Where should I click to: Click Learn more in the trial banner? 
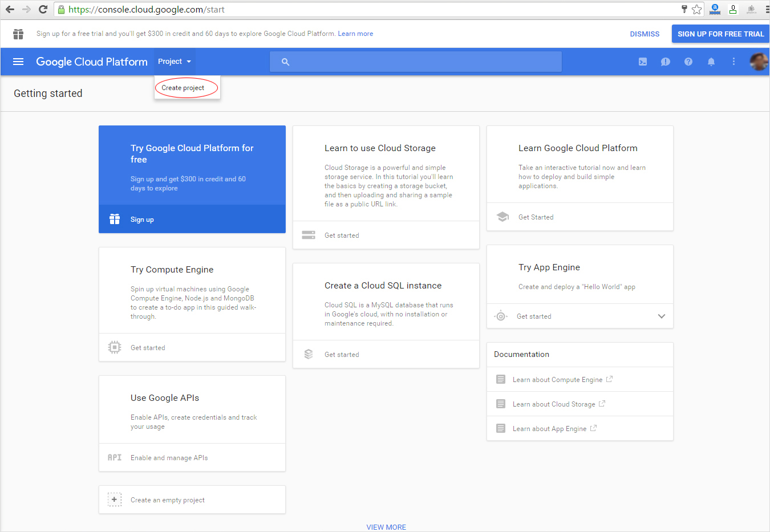(355, 34)
